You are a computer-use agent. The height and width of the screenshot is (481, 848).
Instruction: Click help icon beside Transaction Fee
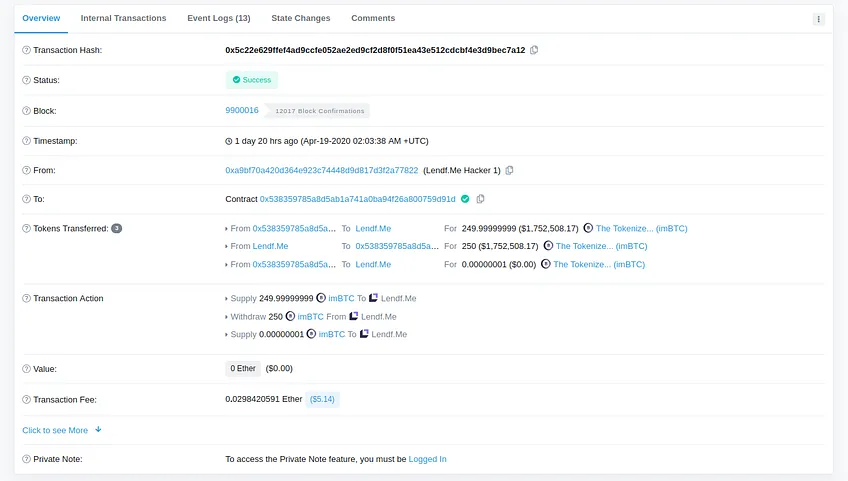[x=26, y=400]
